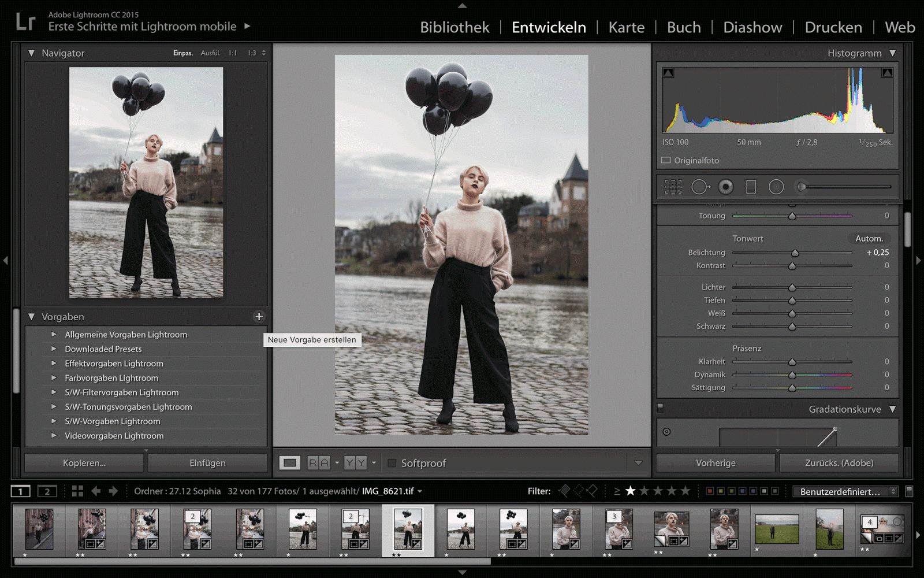
Task: Toggle shadow clipping indicator in histogram
Action: click(x=668, y=73)
